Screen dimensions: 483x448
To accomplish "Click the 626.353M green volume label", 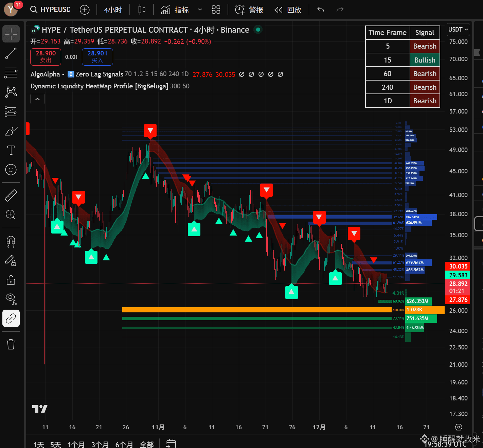I will [418, 301].
